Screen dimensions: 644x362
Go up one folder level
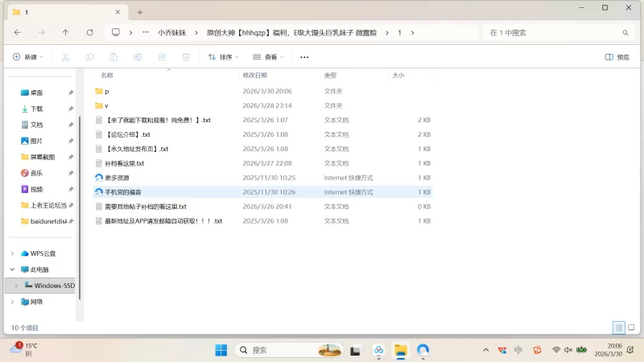click(65, 32)
